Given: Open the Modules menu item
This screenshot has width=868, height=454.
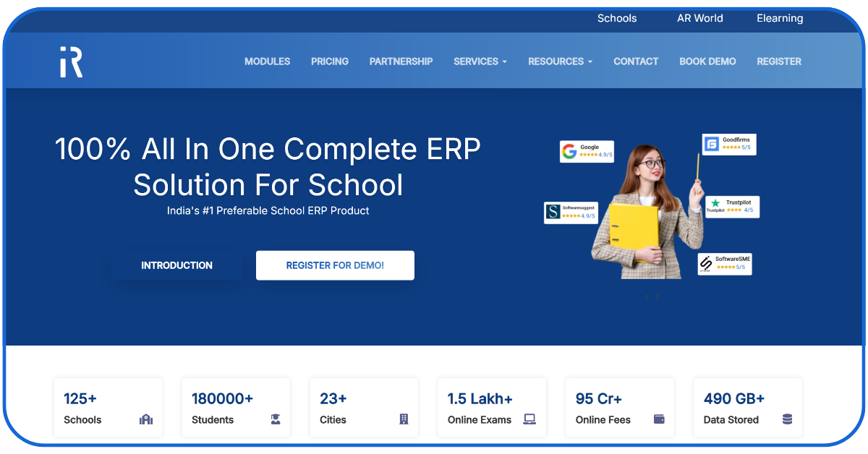Looking at the screenshot, I should pyautogui.click(x=267, y=61).
